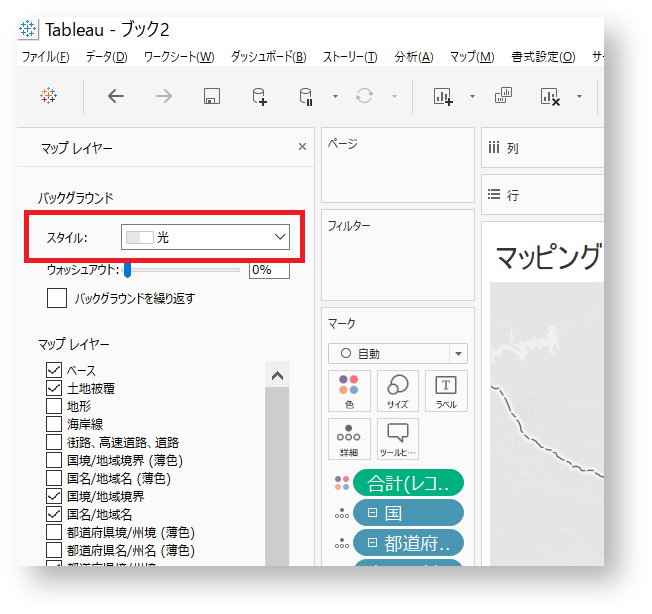
Task: Click the 行 rows shelf
Action: point(542,195)
